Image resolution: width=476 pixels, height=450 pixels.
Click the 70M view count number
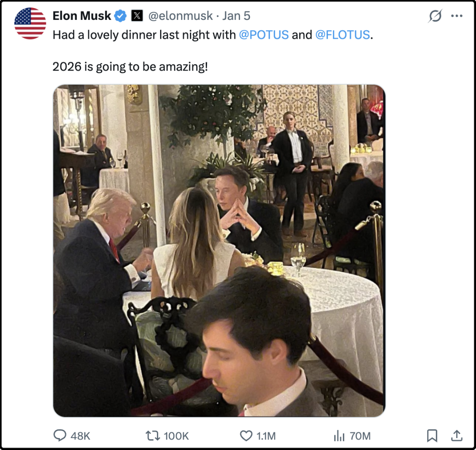pyautogui.click(x=360, y=436)
